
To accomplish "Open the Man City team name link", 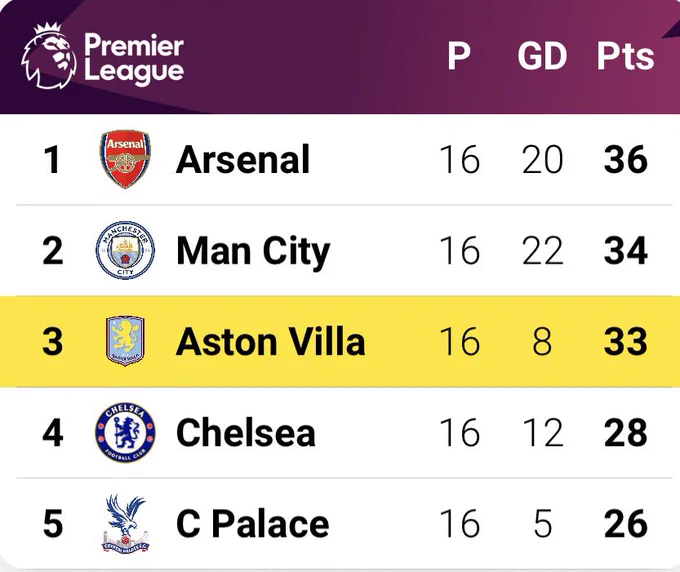I will [x=253, y=252].
